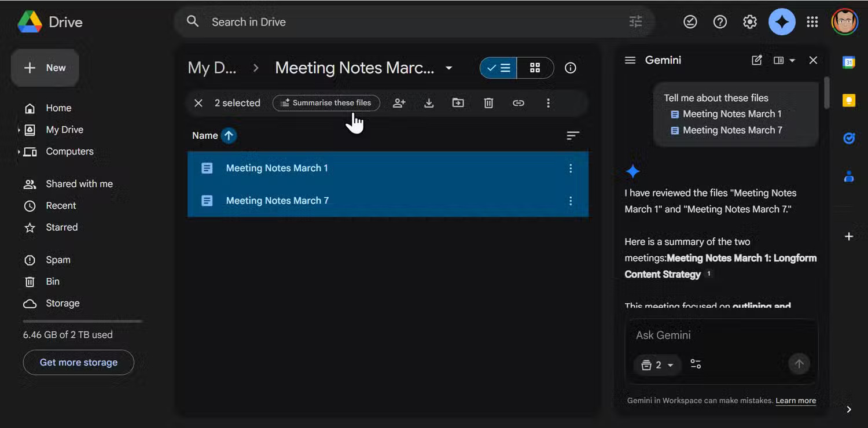Download the selected meeting notes
This screenshot has width=868, height=428.
[x=428, y=102]
